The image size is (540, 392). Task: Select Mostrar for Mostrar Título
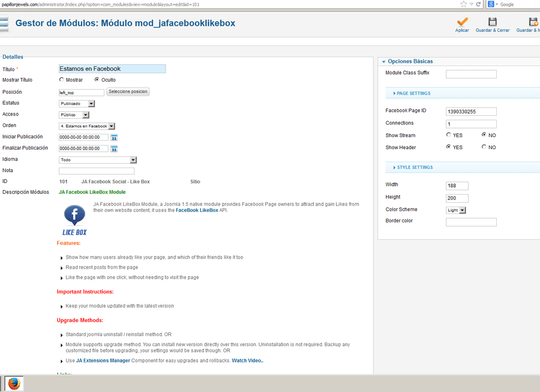[x=61, y=80]
